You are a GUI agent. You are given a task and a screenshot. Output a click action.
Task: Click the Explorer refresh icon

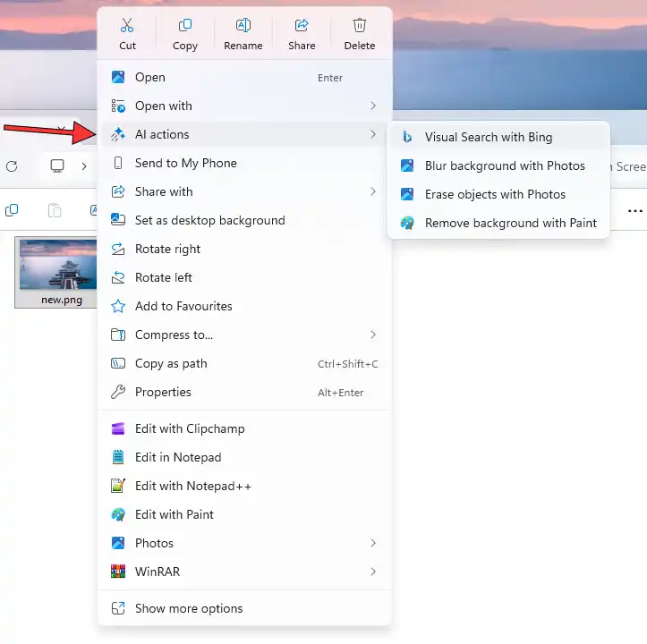[x=12, y=166]
